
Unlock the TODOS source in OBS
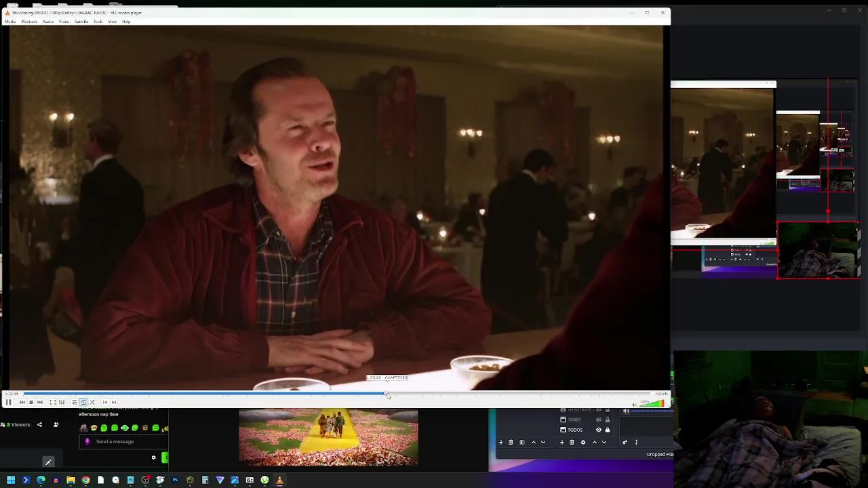click(608, 430)
